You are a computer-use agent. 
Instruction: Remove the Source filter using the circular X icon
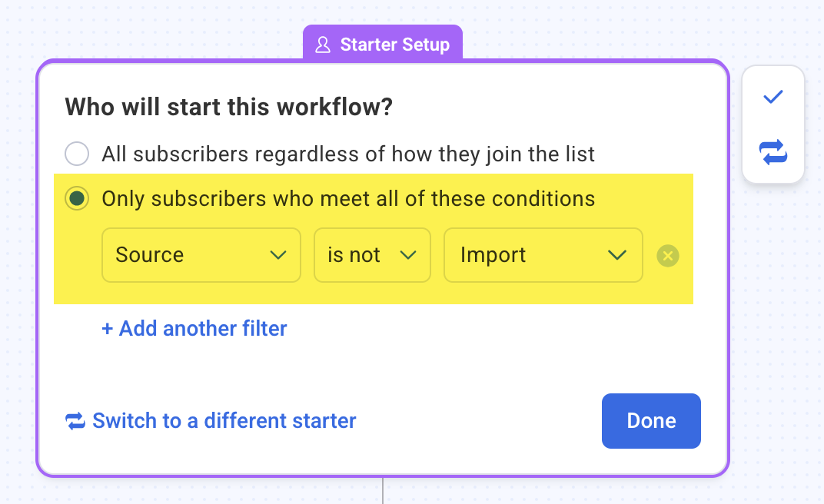tap(668, 256)
